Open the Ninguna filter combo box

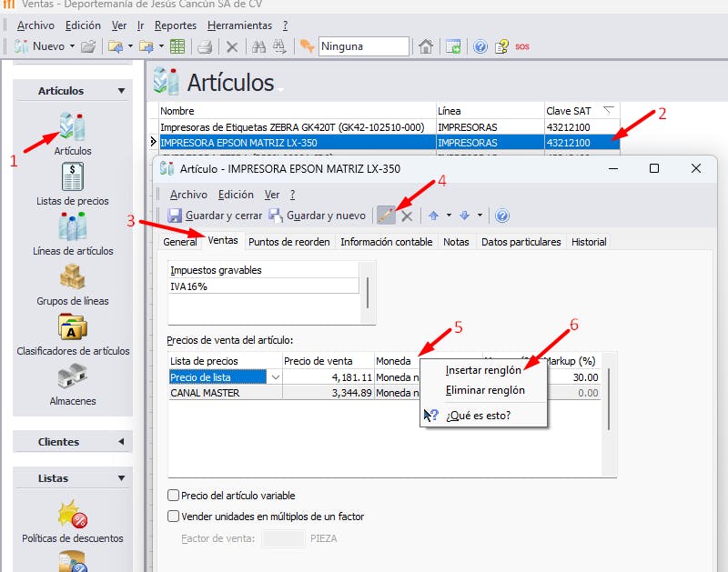363,46
